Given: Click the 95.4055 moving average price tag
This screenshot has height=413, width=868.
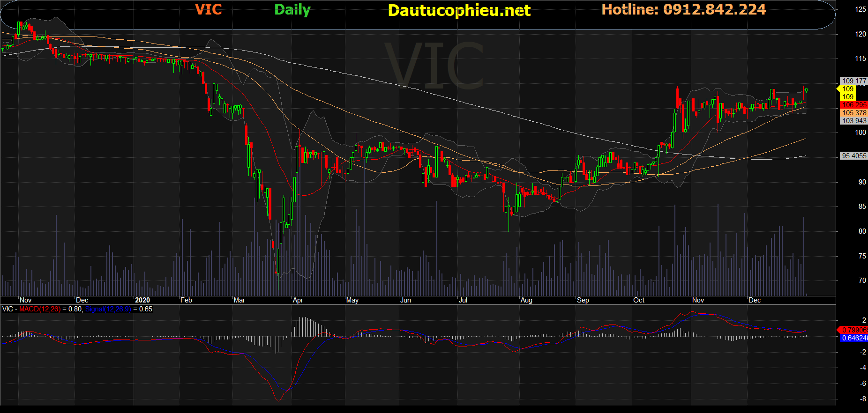Looking at the screenshot, I should click(853, 156).
